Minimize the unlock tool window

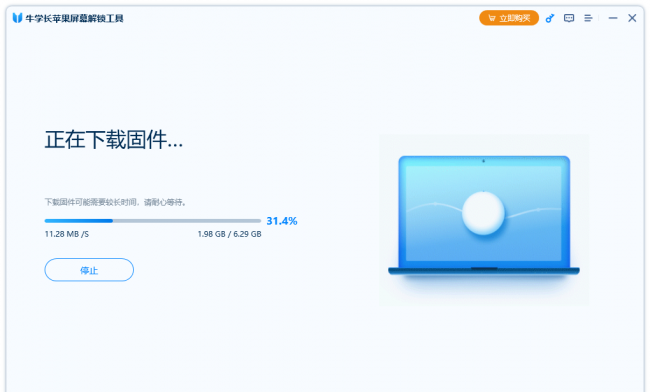[613, 18]
